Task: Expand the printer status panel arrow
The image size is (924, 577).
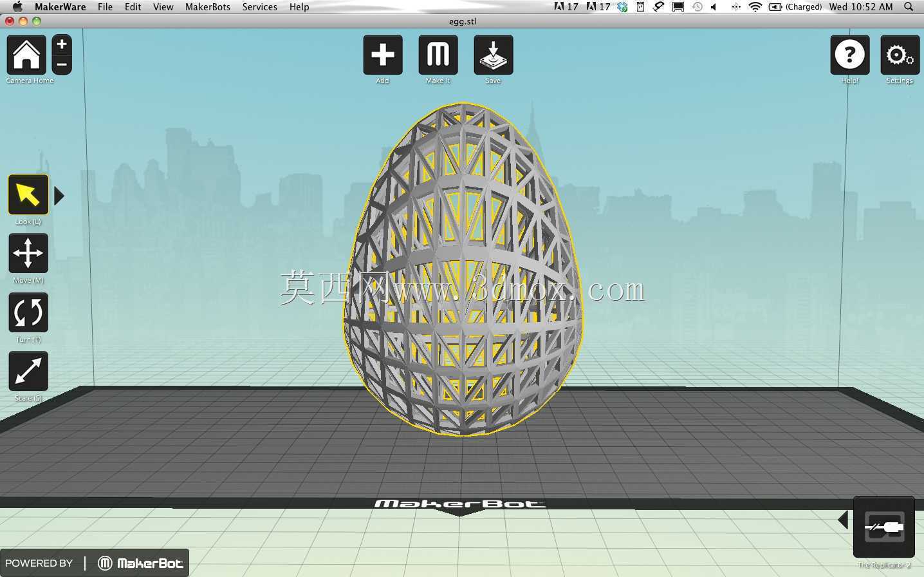Action: [x=843, y=520]
